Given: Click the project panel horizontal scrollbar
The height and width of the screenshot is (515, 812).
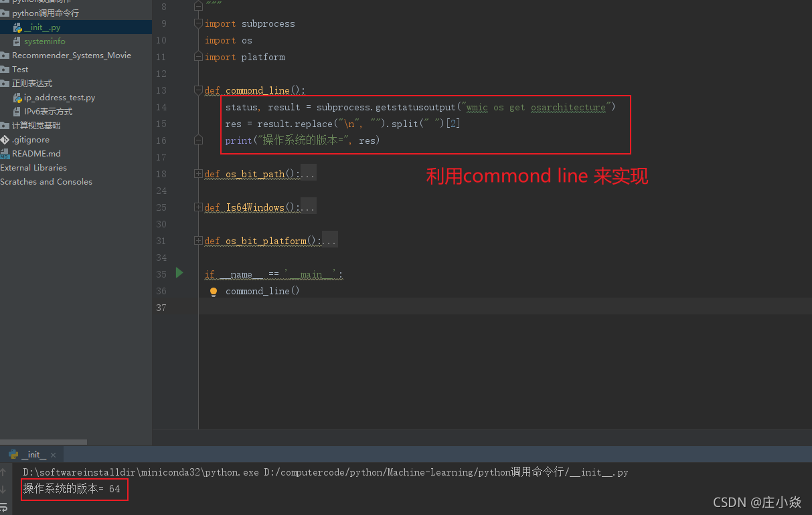Looking at the screenshot, I should (x=44, y=442).
